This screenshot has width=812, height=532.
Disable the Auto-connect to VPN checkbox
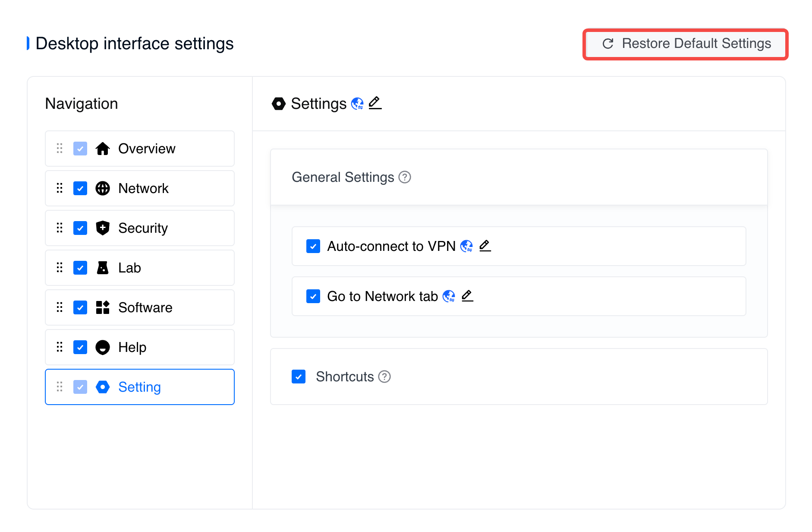pyautogui.click(x=313, y=246)
